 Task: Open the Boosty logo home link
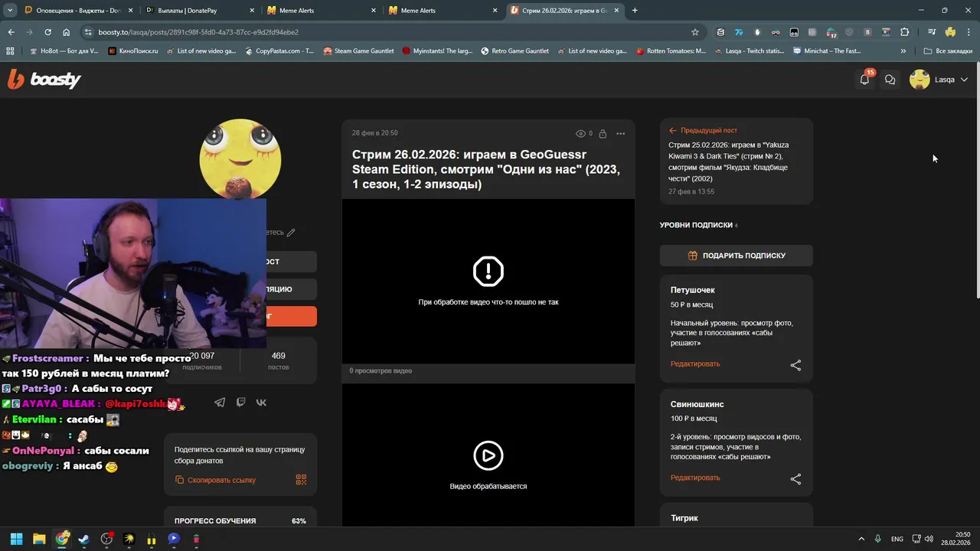point(44,79)
